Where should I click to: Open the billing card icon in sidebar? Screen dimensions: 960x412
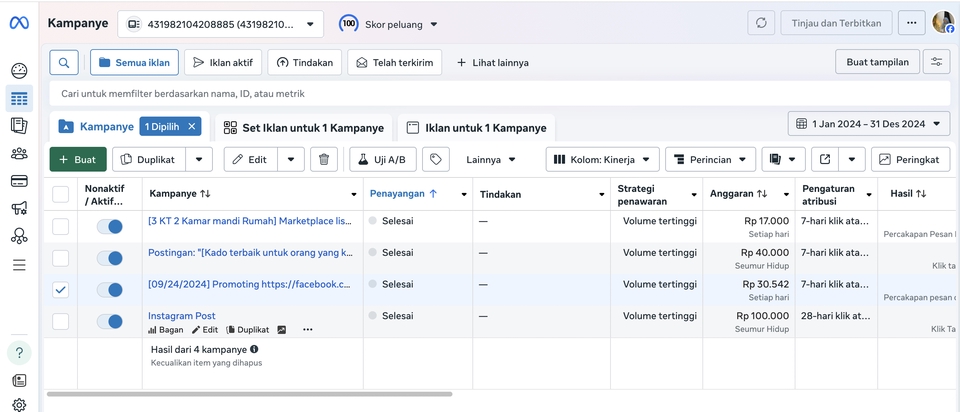[19, 181]
